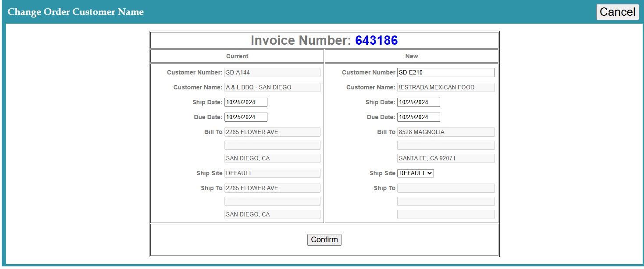Select the !ESTRADA MEXICAN FOOD name field
Screen dimensions: 644x269
coord(445,87)
